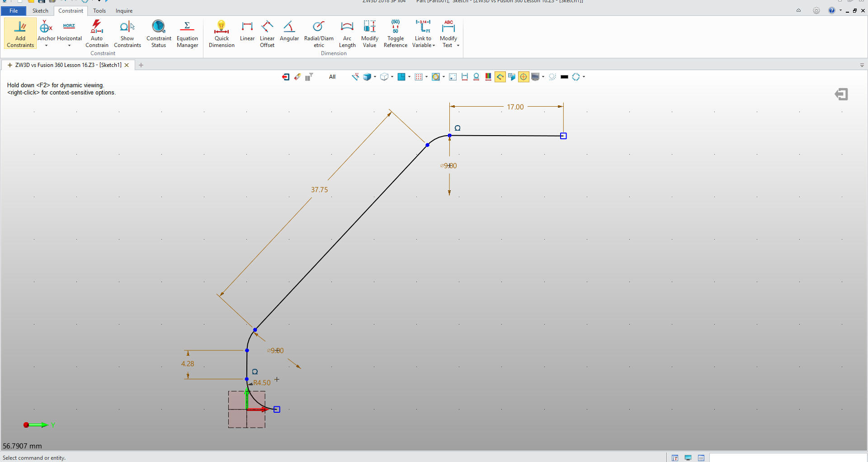Image resolution: width=868 pixels, height=462 pixels.
Task: Click the black line color swatch
Action: tap(564, 77)
